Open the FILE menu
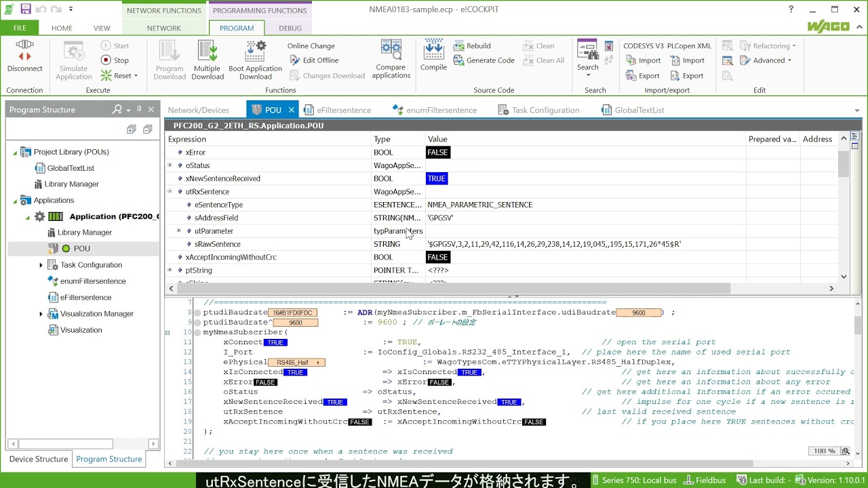This screenshot has height=488, width=868. (x=20, y=28)
